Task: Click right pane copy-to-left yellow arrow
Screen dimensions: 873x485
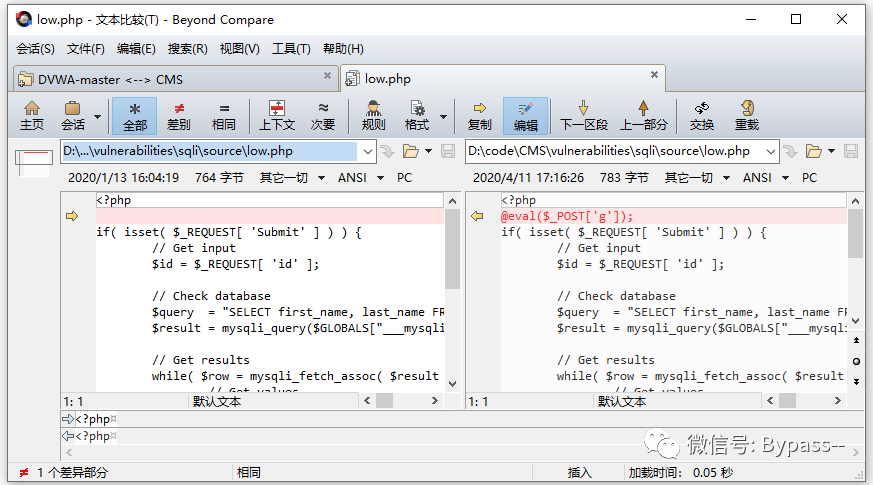Action: coord(477,216)
